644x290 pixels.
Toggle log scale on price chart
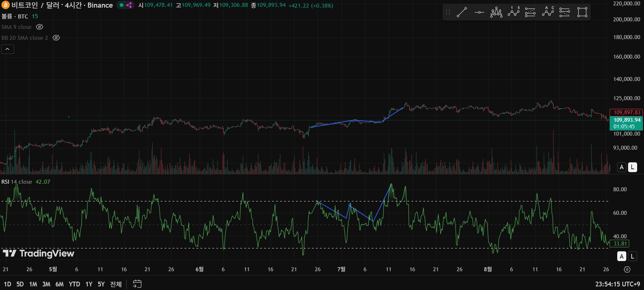(632, 167)
